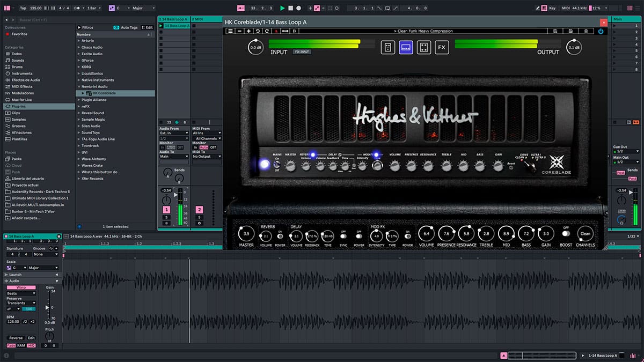Click the transport Record button
This screenshot has width=644, height=362.
tap(298, 8)
